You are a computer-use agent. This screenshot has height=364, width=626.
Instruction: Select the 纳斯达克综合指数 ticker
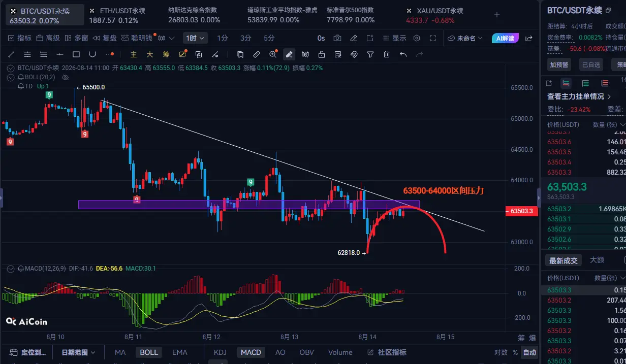195,15
